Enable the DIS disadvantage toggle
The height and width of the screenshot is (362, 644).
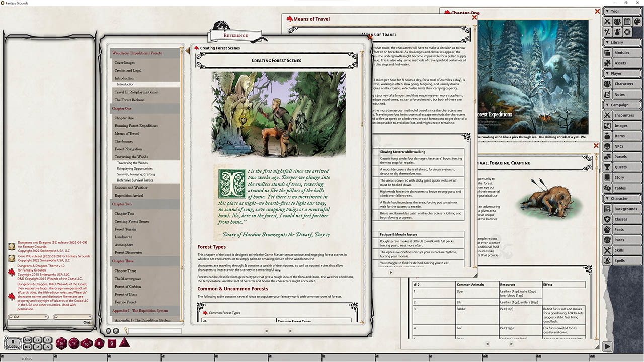[27, 346]
